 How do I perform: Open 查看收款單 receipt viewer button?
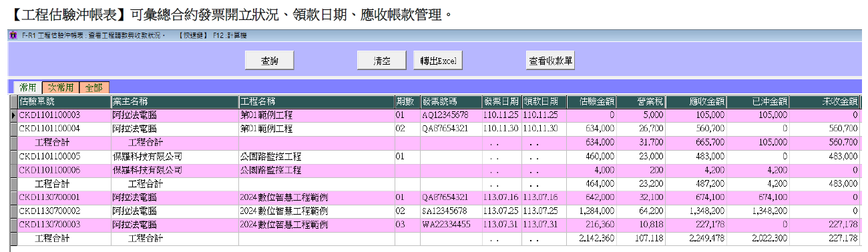tap(551, 60)
